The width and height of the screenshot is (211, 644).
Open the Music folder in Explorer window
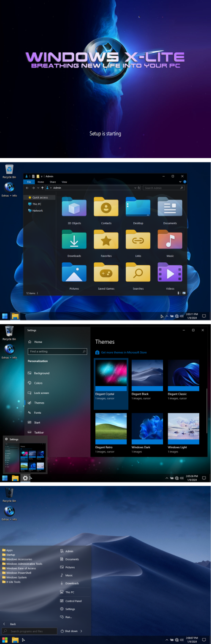click(x=170, y=240)
